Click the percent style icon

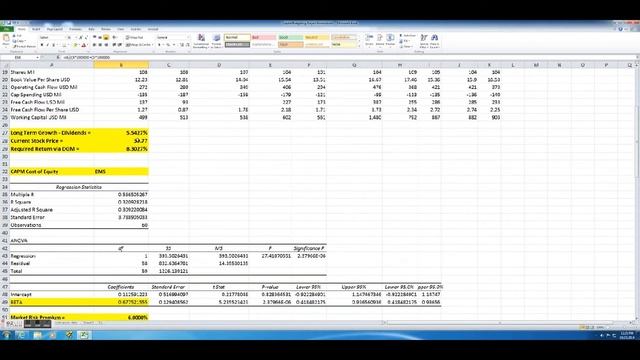coord(168,45)
